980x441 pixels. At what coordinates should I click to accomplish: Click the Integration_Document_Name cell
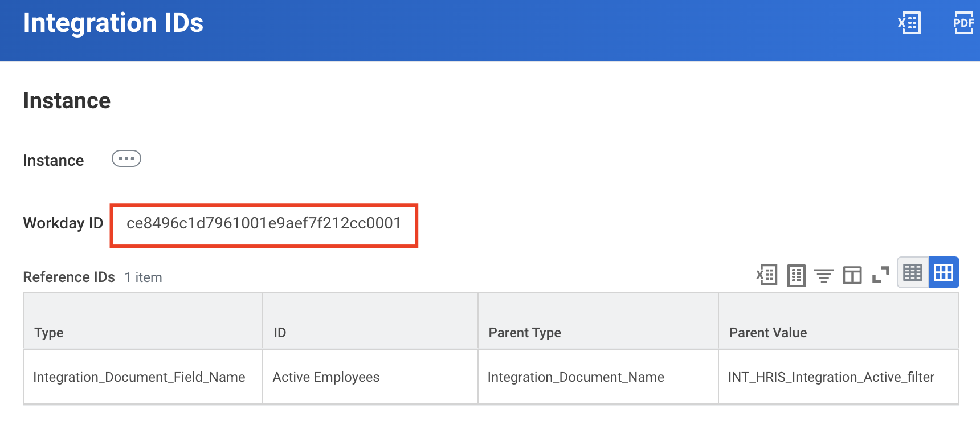575,377
